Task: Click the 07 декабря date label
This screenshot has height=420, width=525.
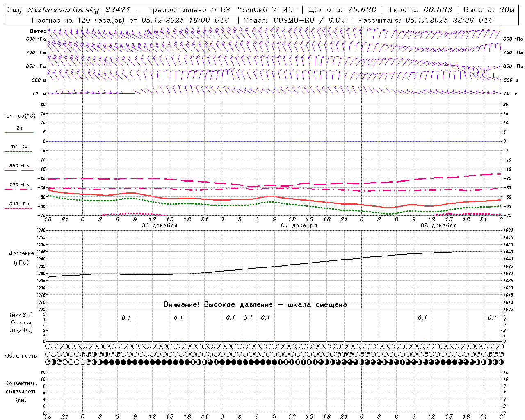Action: (x=299, y=226)
